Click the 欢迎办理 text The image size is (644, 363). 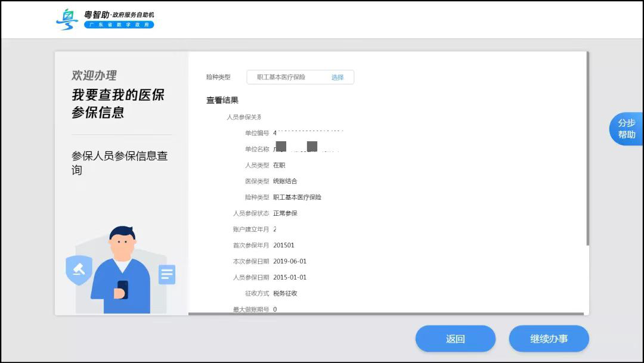pyautogui.click(x=94, y=75)
